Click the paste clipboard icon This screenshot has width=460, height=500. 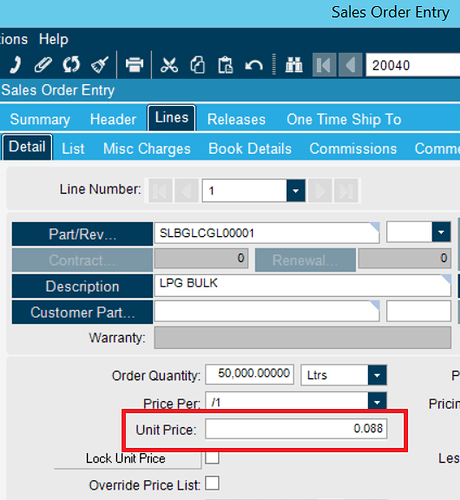tap(226, 65)
